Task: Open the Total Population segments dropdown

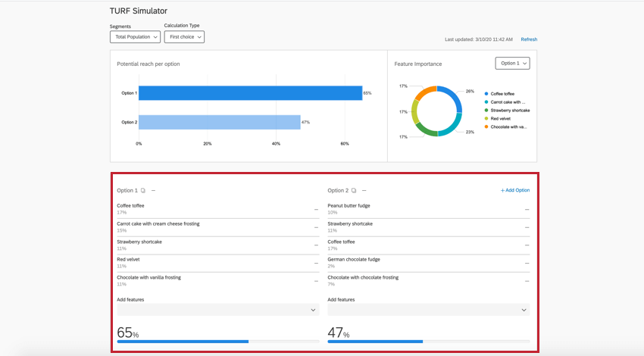Action: point(135,36)
